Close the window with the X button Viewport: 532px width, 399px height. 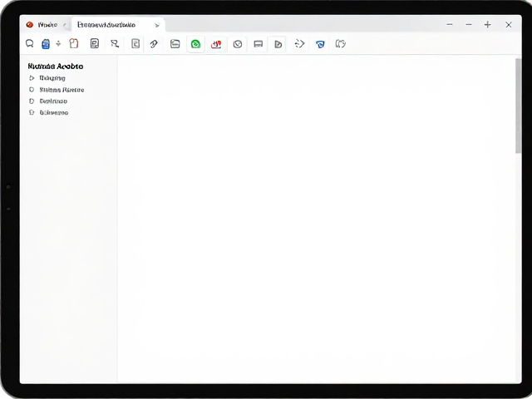[508, 24]
